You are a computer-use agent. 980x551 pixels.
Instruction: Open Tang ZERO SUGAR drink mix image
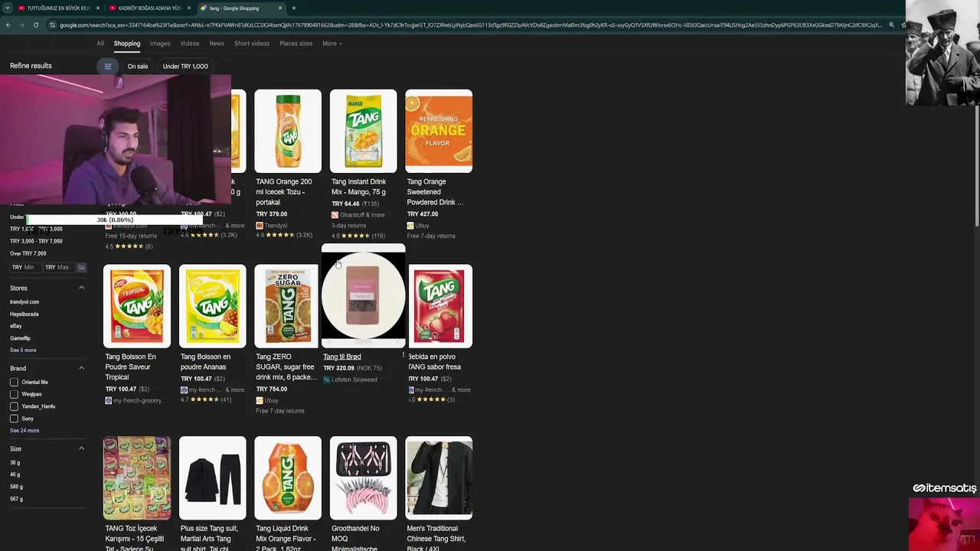[286, 306]
